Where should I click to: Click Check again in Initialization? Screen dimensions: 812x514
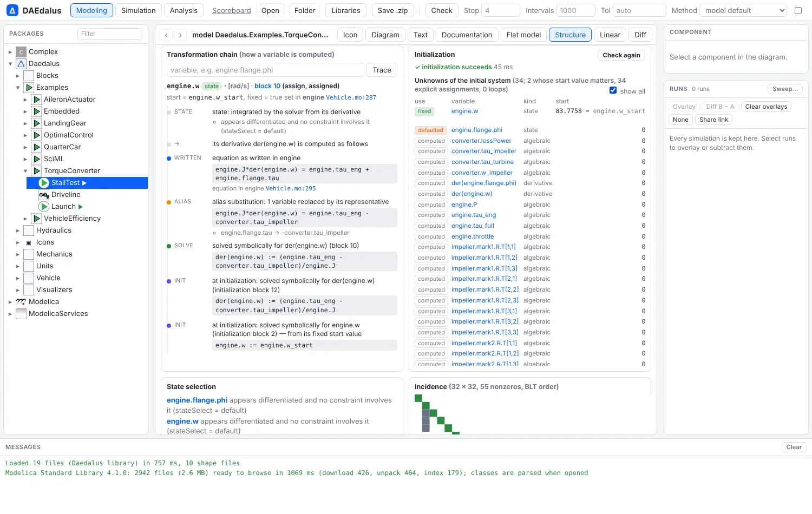coord(621,55)
